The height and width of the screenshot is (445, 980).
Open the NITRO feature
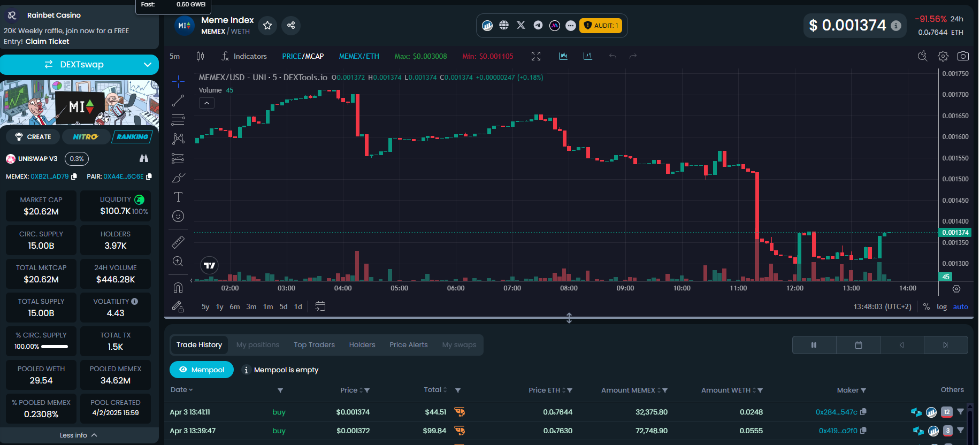click(86, 137)
